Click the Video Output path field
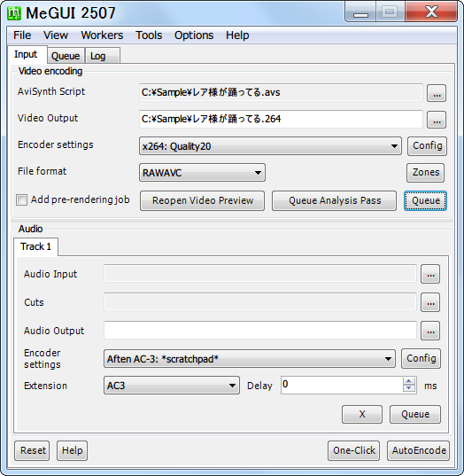 click(x=281, y=119)
